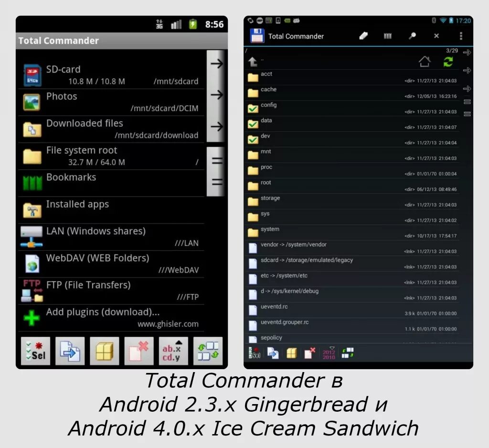Tap Wi-Fi icon in right status bar

pos(443,21)
